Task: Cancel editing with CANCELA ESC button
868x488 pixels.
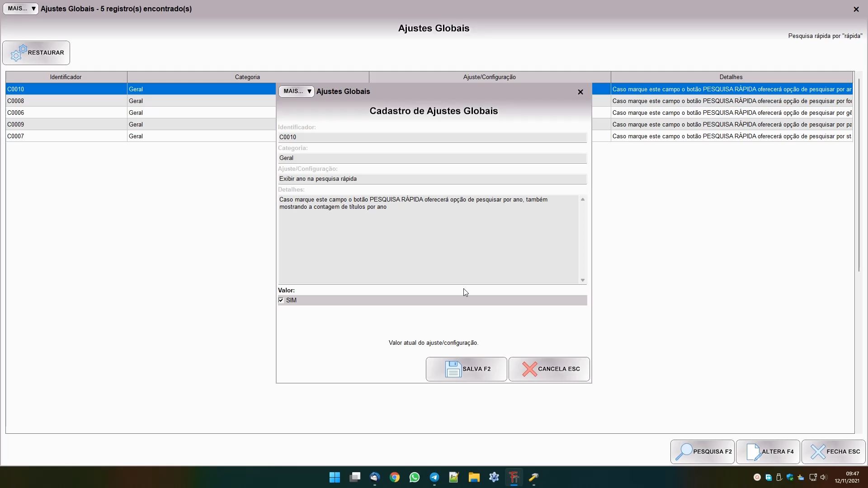Action: point(549,369)
